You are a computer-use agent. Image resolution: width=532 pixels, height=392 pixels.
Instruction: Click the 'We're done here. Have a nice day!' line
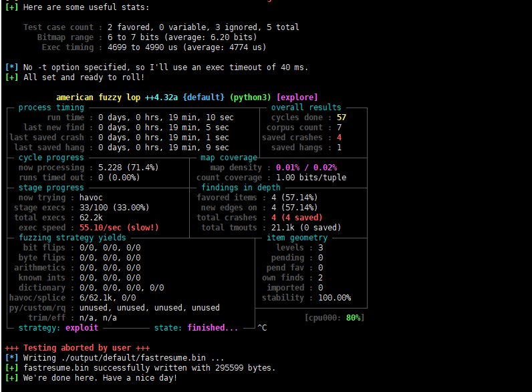(92, 378)
